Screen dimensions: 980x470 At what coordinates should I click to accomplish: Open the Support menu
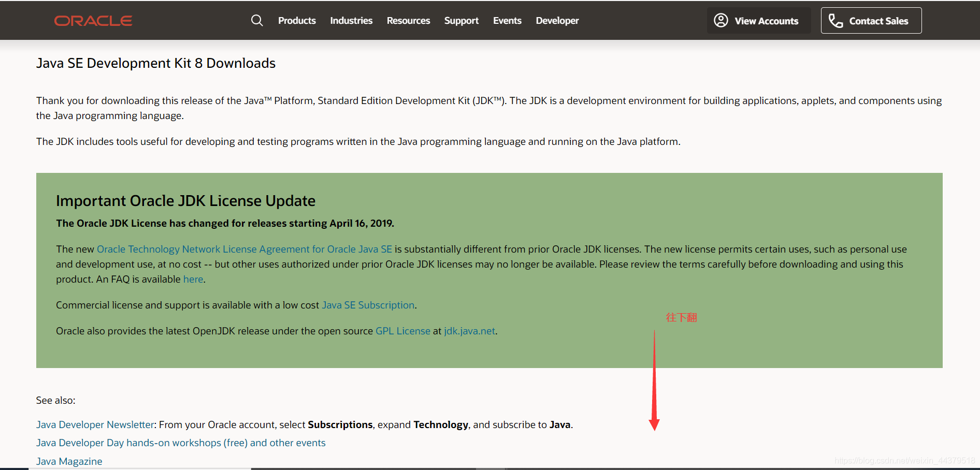[461, 21]
